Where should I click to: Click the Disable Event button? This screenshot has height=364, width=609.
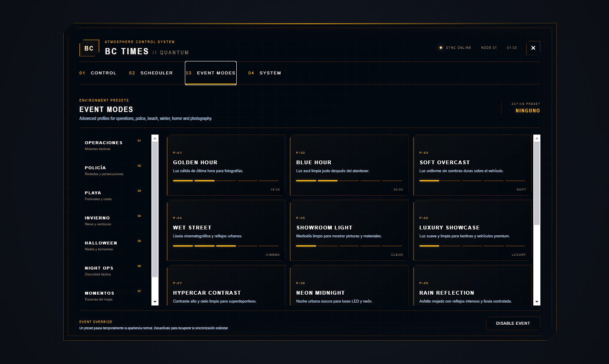(513, 323)
